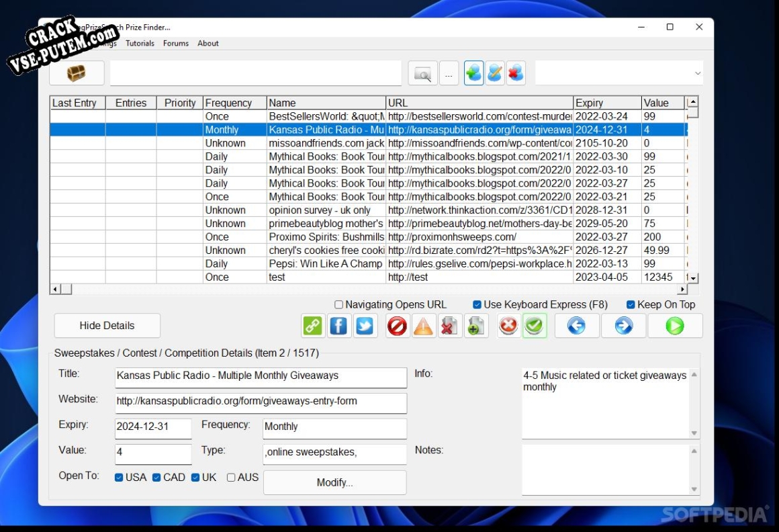Select missoandfriends.com jack row
This screenshot has width=779, height=532.
(367, 143)
